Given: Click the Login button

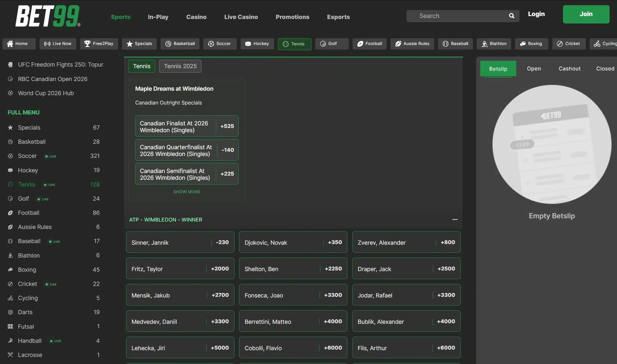Looking at the screenshot, I should (x=536, y=14).
